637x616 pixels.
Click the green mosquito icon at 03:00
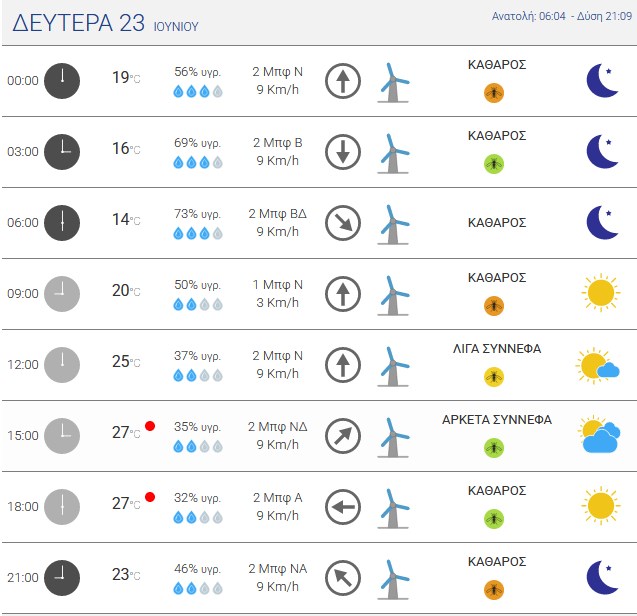(x=494, y=164)
